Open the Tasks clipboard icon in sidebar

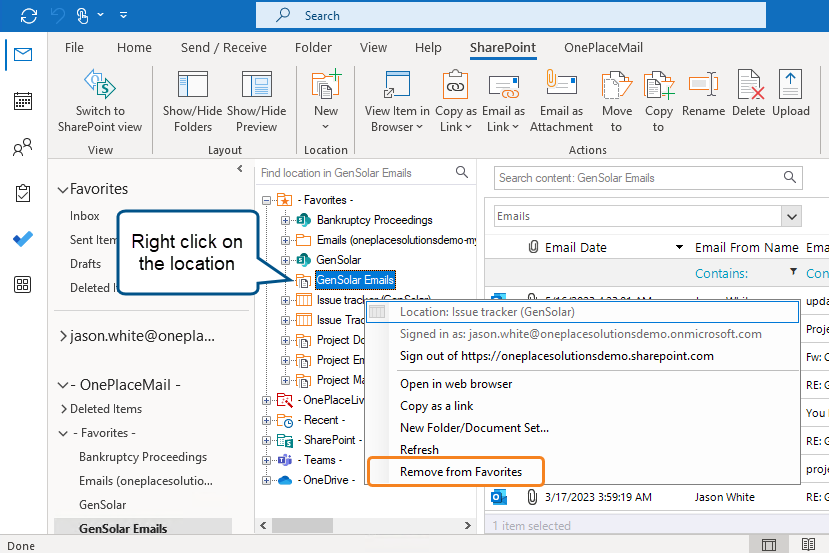point(23,193)
